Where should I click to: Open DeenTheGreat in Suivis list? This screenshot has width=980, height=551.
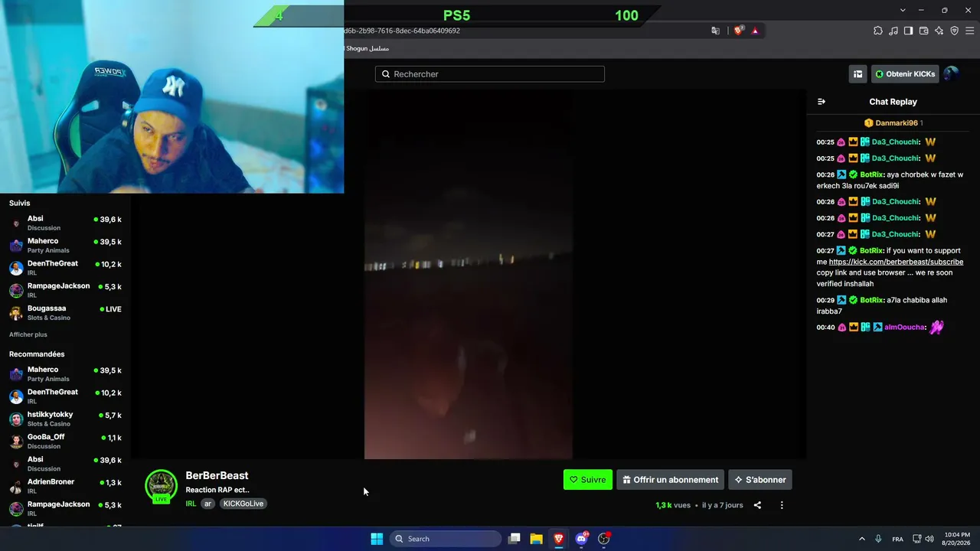pos(65,268)
